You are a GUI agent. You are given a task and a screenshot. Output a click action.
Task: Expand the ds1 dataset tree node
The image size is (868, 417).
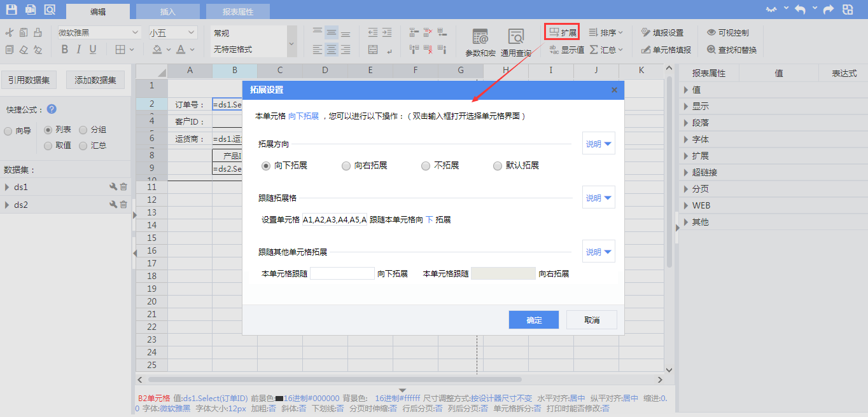coord(7,187)
